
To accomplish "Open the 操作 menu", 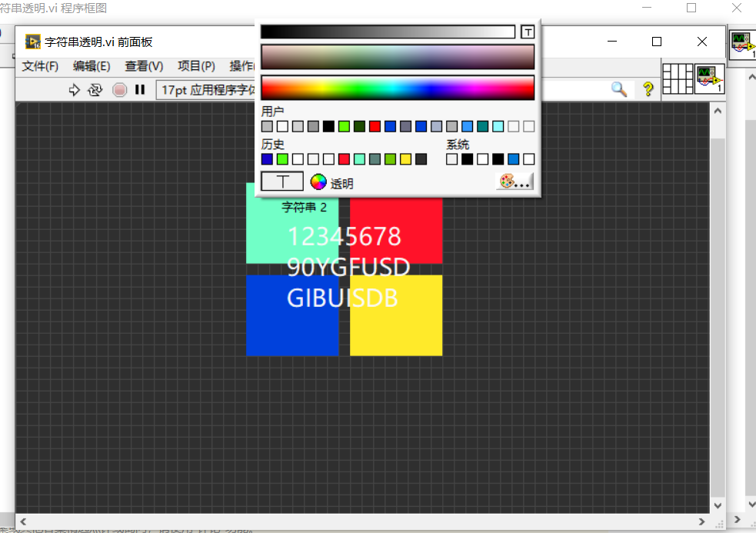I will coord(241,66).
